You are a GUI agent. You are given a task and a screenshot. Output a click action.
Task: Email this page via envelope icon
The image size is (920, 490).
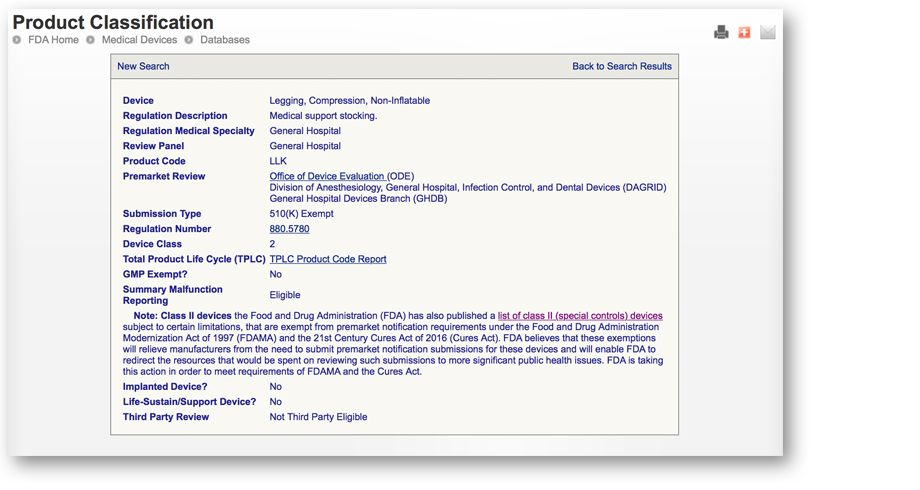[x=767, y=32]
